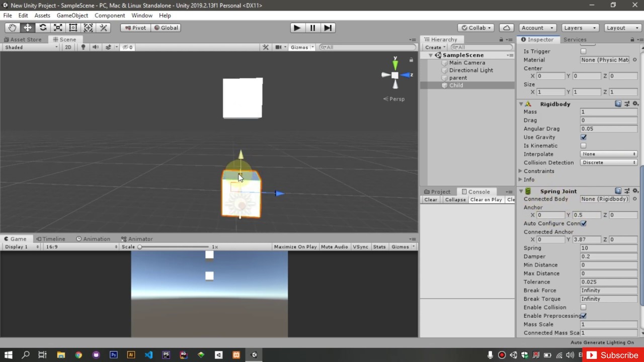The width and height of the screenshot is (644, 362).
Task: Click the Visual Studio Code taskbar icon
Action: (x=148, y=354)
